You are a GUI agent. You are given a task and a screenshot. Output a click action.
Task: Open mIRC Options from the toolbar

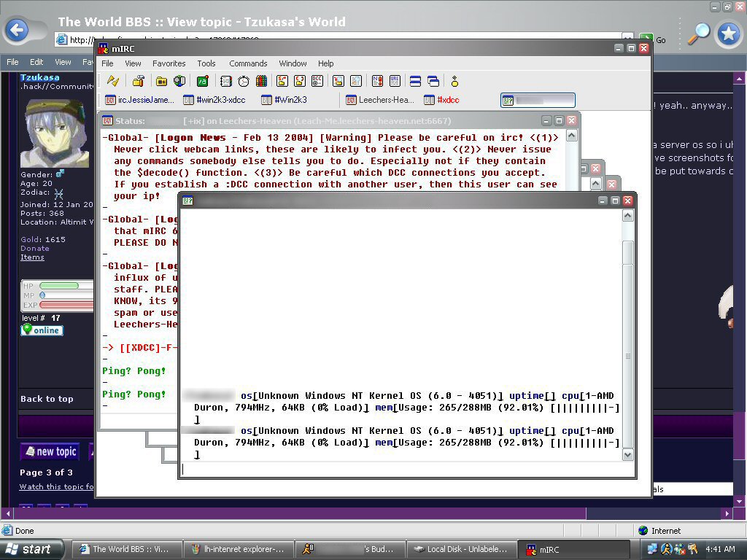(138, 81)
